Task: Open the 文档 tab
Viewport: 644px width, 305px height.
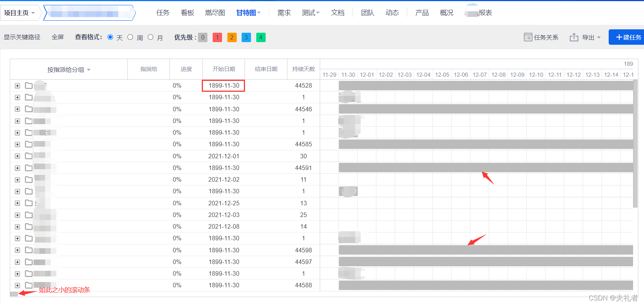Action: [338, 13]
